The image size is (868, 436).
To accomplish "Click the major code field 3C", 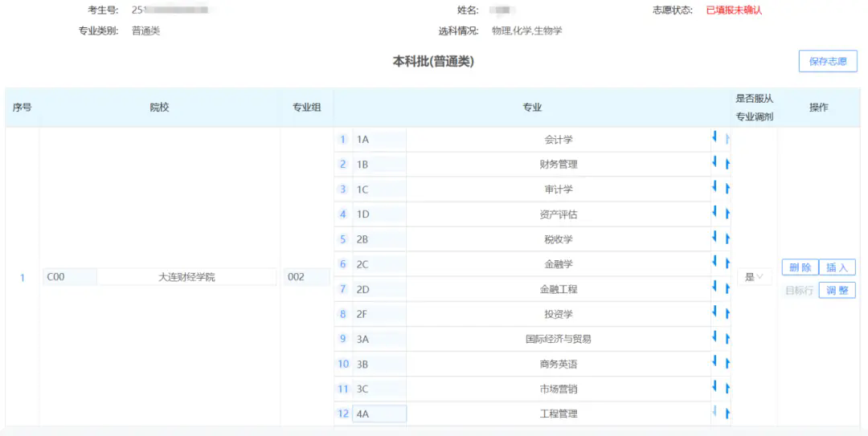I will click(379, 389).
